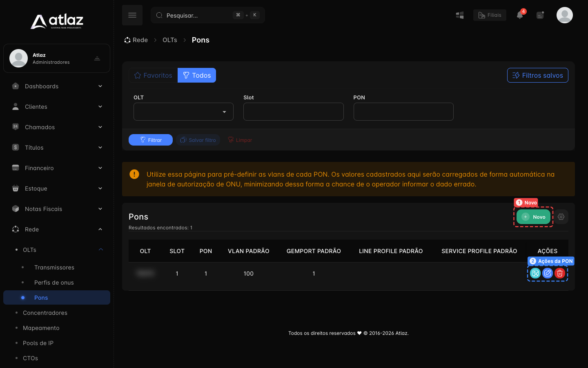Open the OLT dropdown filter
588x368 pixels.
coord(183,112)
